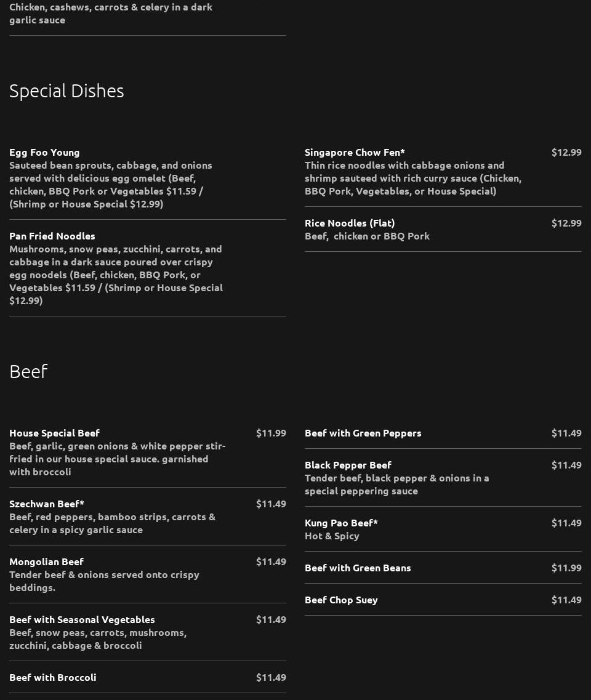
Task: Click the Special Dishes section heading
Action: pos(66,91)
